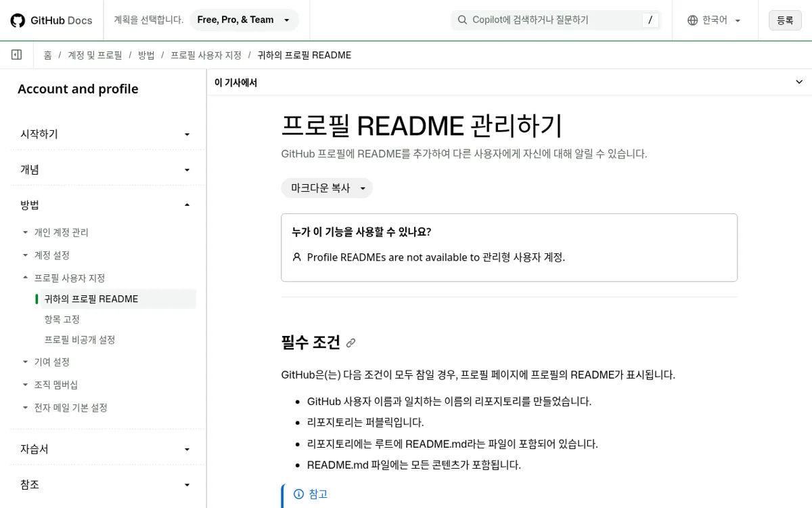
Task: Click the Profile READMEs are not available text
Action: [x=436, y=257]
